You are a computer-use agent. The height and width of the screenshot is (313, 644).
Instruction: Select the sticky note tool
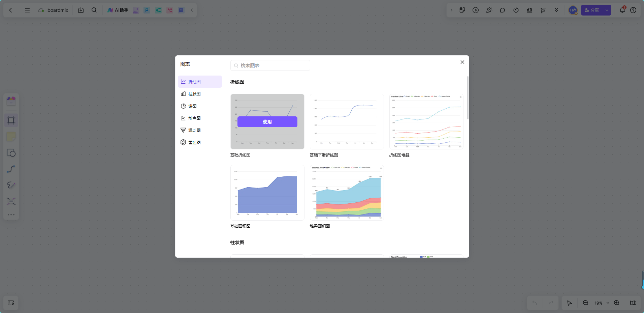pyautogui.click(x=11, y=137)
